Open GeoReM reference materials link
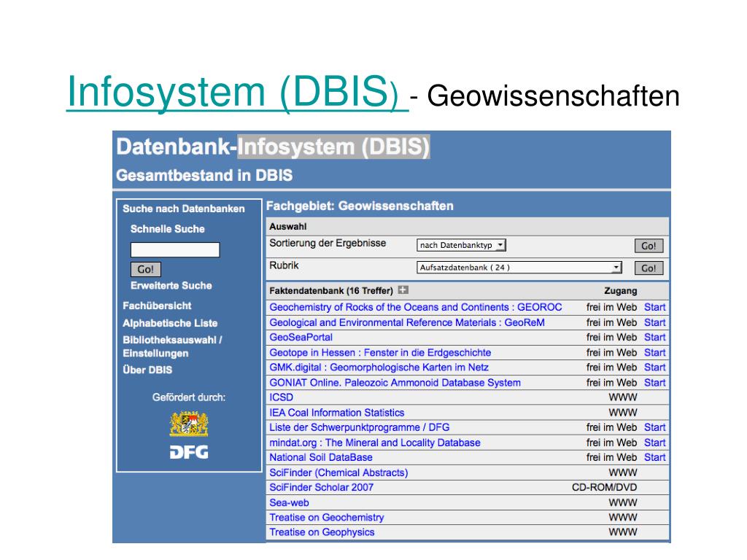This screenshot has width=747, height=560. [x=407, y=322]
